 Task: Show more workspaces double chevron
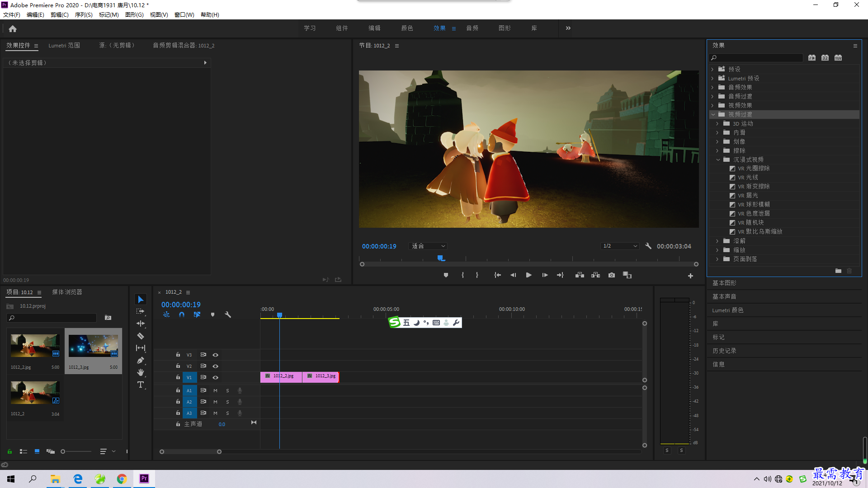pos(568,28)
